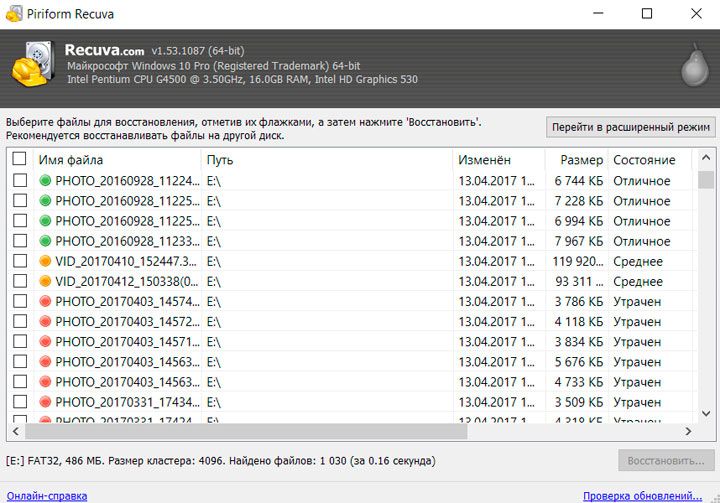The image size is (720, 503).
Task: Check the box for VID_20170410_152447
Action: [20, 261]
